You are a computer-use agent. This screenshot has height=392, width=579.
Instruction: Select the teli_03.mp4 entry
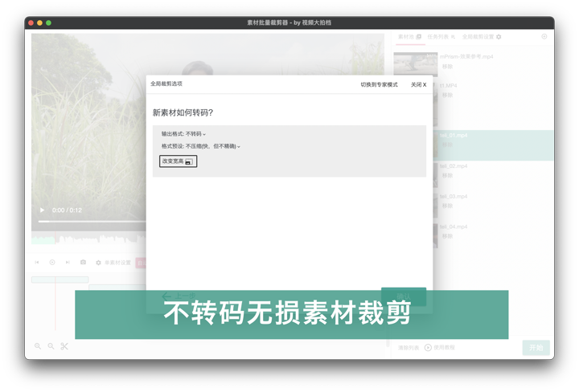453,196
